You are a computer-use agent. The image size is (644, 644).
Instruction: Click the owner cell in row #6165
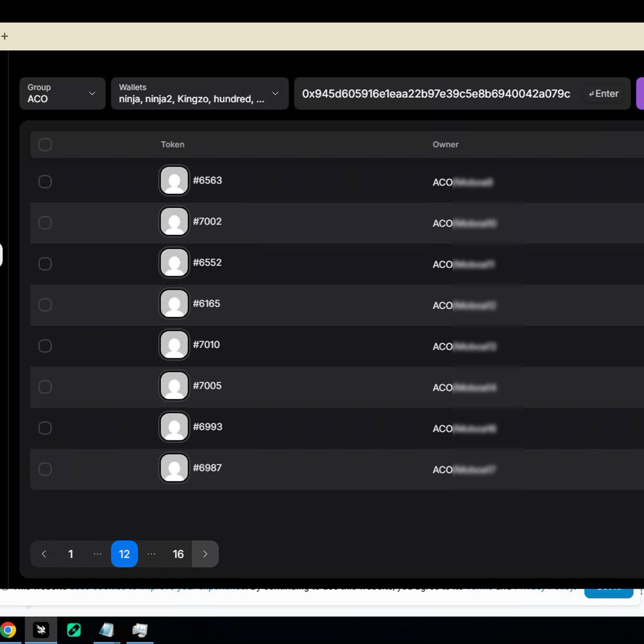point(464,305)
